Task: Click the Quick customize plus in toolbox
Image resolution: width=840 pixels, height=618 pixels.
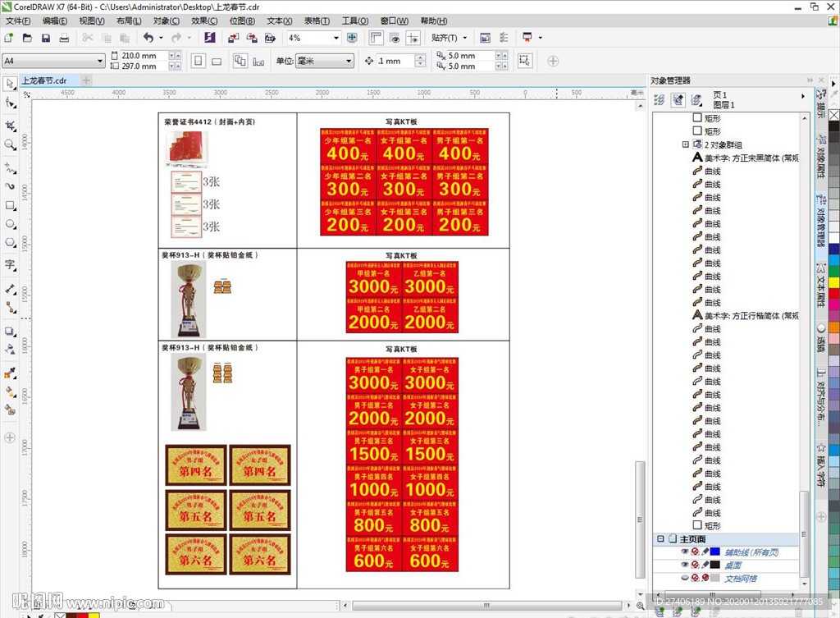Action: (x=10, y=437)
